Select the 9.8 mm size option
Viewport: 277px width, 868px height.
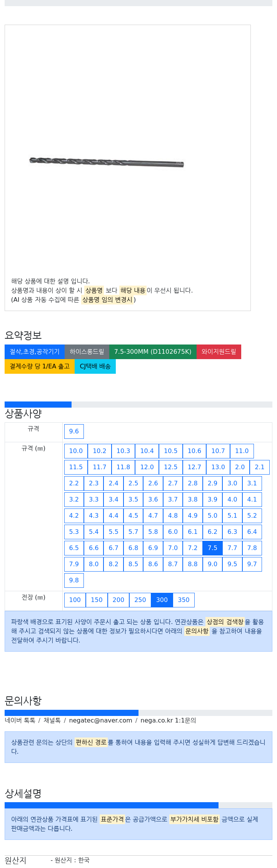pyautogui.click(x=74, y=580)
